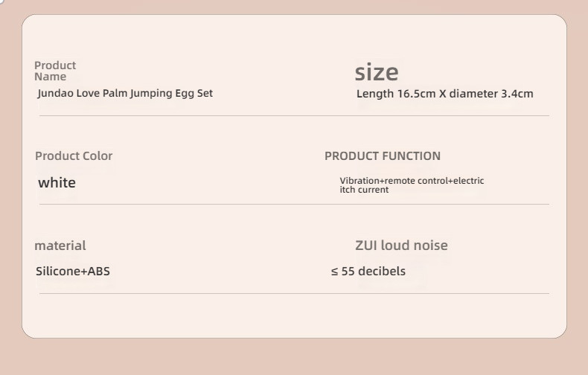Click the large 'size' heading
The height and width of the screenshot is (375, 588).
pos(377,72)
